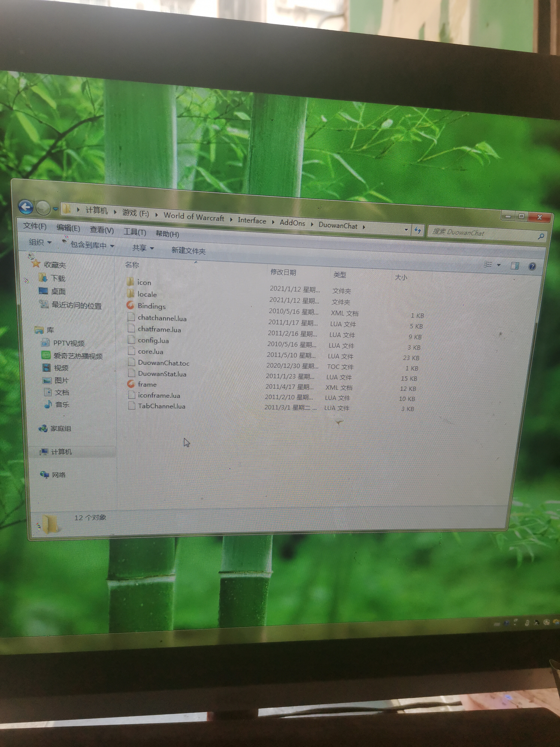This screenshot has width=560, height=747.
Task: Select the frame XML file icon
Action: [131, 384]
